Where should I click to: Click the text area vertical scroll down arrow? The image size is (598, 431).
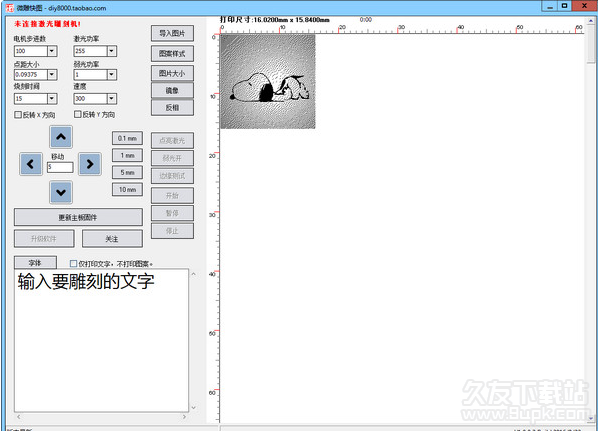(x=193, y=408)
